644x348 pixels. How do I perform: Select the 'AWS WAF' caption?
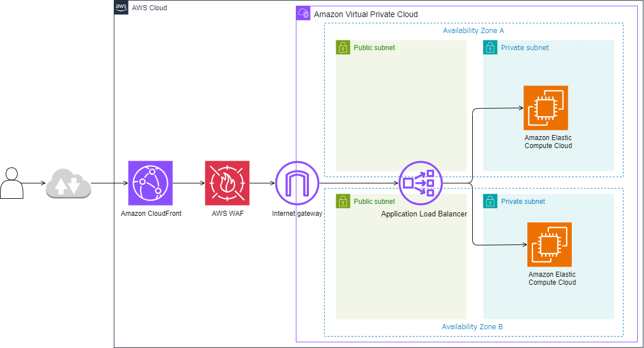[x=228, y=214]
